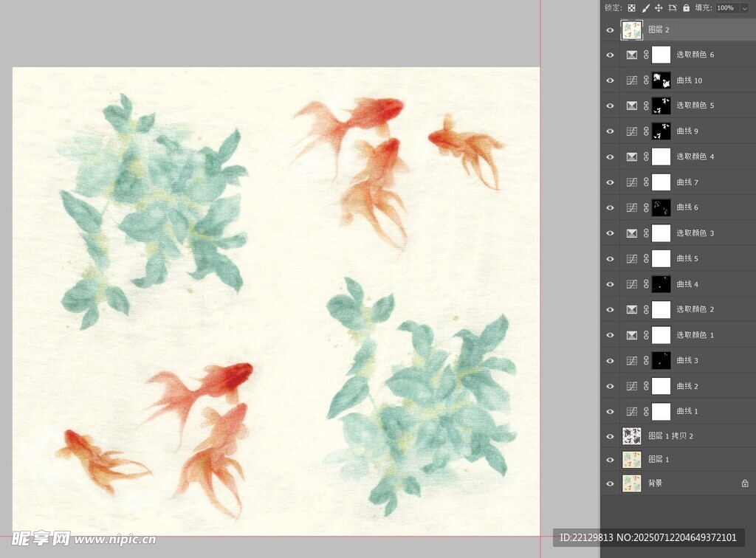This screenshot has width=756, height=558.
Task: Click the mask thumbnail of 选取颜色 5
Action: pos(661,106)
